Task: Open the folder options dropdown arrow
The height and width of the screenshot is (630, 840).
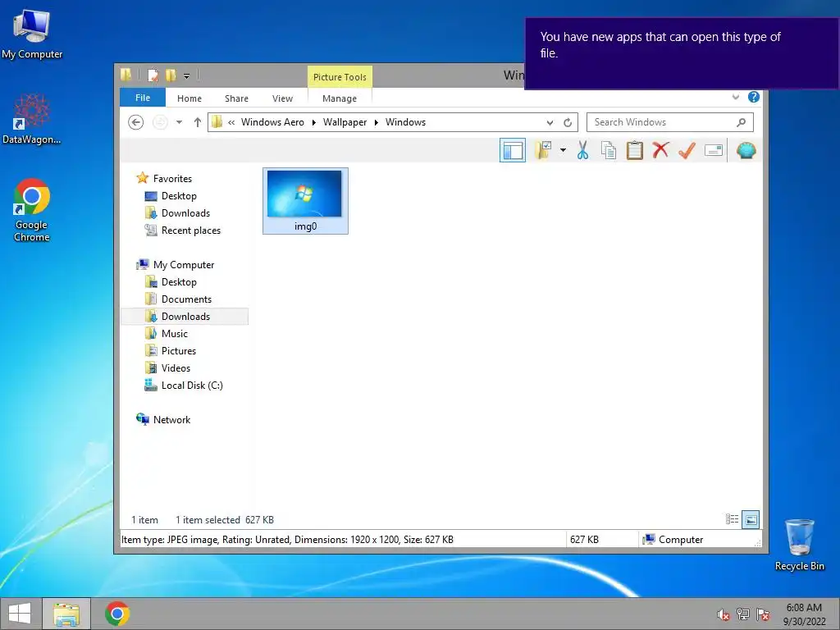Action: (x=563, y=151)
